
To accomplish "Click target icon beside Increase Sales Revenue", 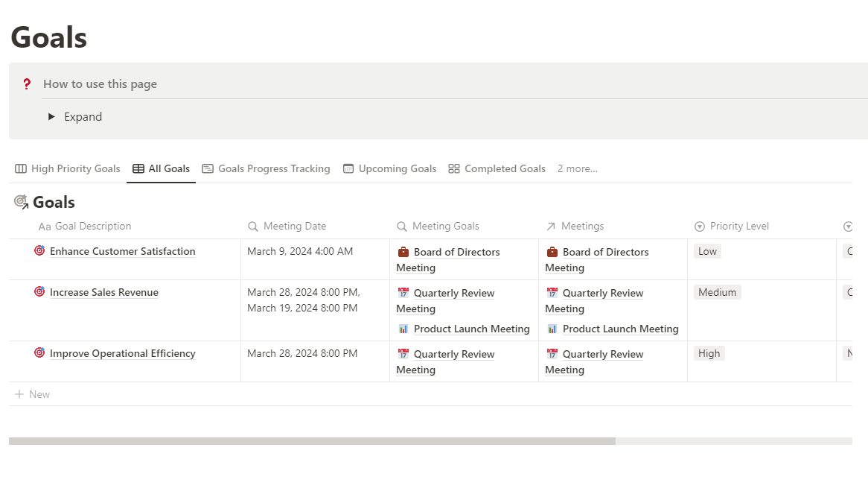I will pyautogui.click(x=39, y=292).
